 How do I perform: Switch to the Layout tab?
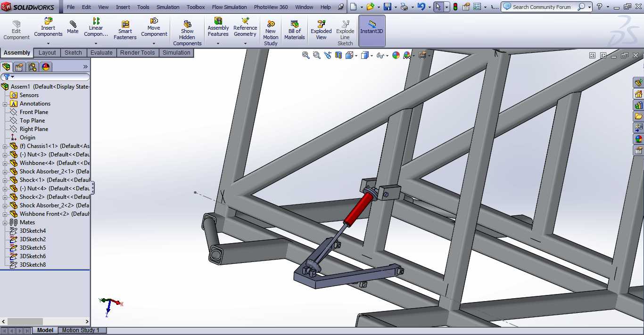click(x=47, y=53)
